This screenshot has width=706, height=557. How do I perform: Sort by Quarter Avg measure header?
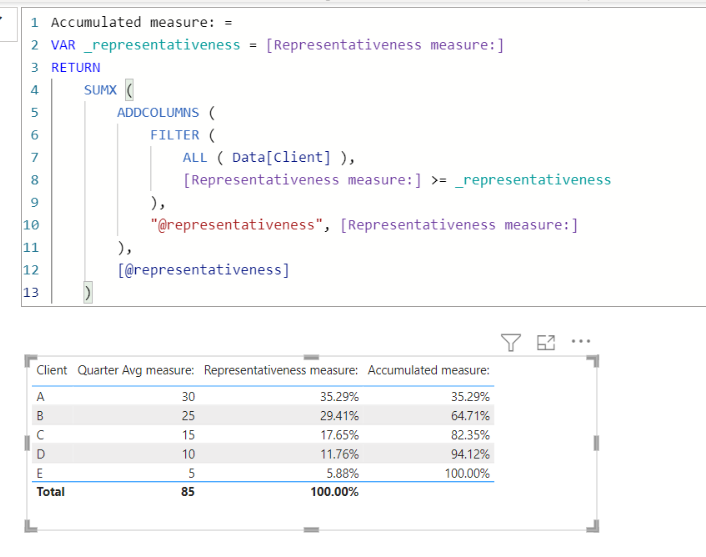click(x=136, y=370)
